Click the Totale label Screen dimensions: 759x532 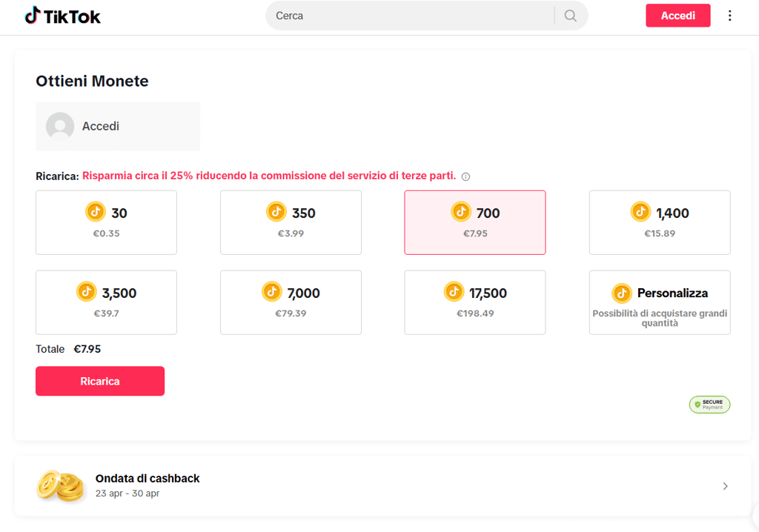coord(50,349)
